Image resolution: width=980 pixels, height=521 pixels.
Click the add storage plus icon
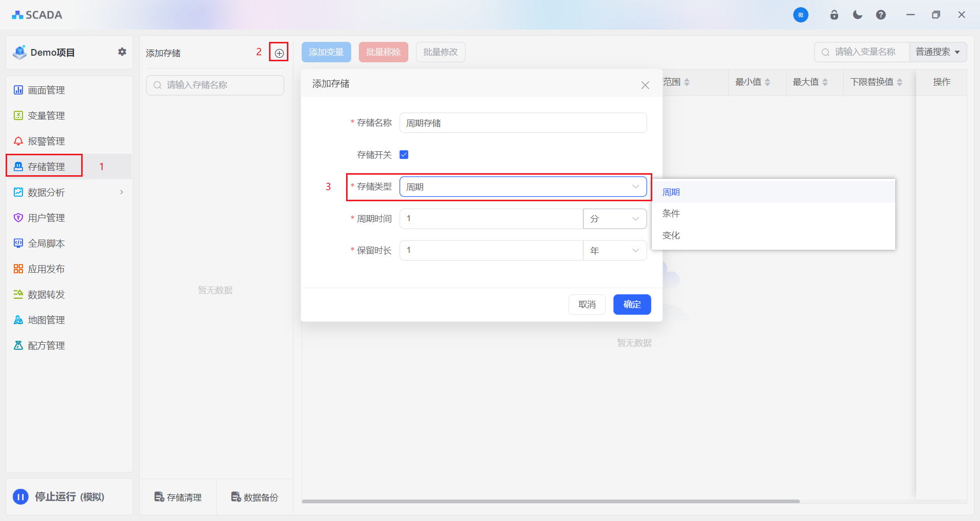[x=279, y=53]
